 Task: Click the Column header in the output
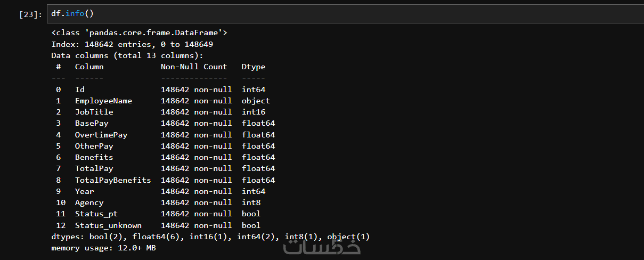[x=89, y=67]
